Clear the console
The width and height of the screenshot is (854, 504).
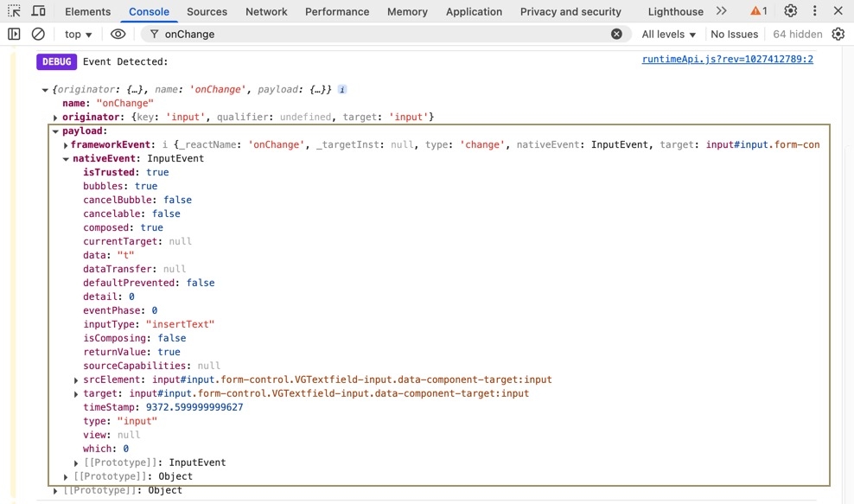(38, 34)
